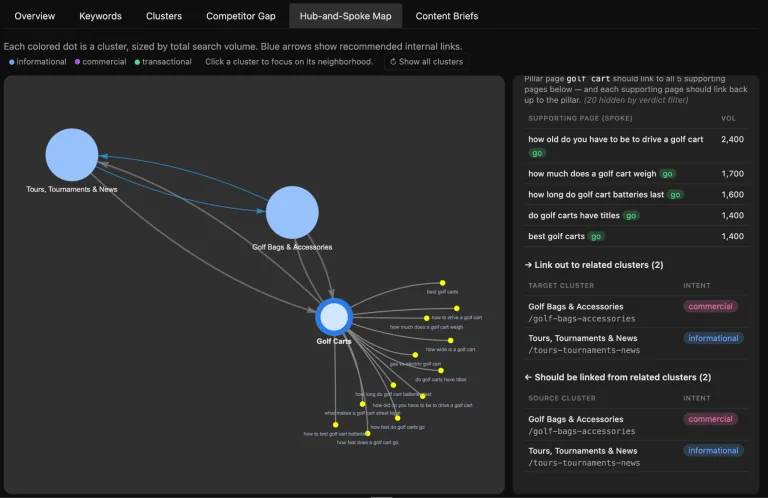
Task: Open Golf Bags & Accessories under Link out
Action: pos(576,307)
